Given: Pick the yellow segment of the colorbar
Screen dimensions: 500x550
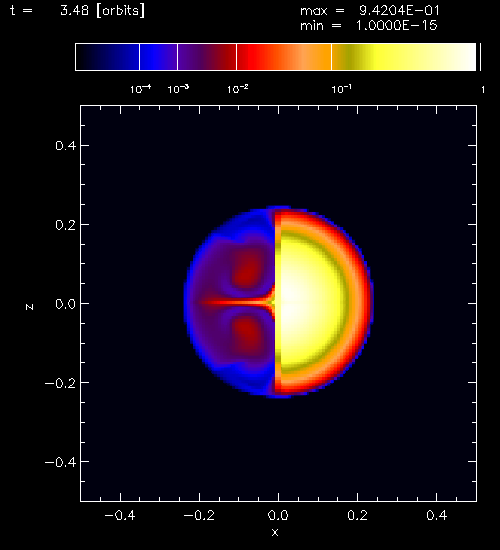Looking at the screenshot, I should click(404, 57).
